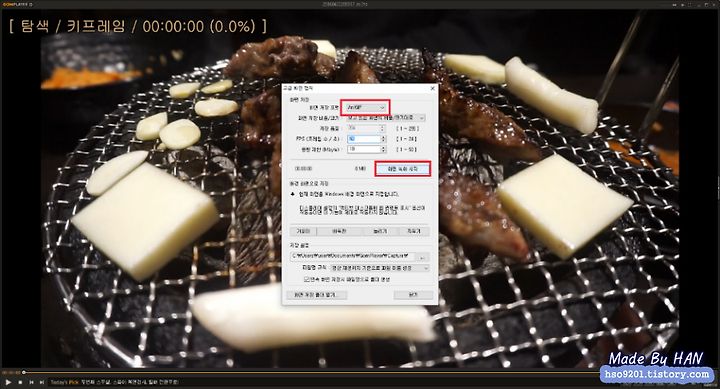This screenshot has width=720, height=389.
Task: Start screen recording with the highlighted button
Action: pyautogui.click(x=403, y=169)
